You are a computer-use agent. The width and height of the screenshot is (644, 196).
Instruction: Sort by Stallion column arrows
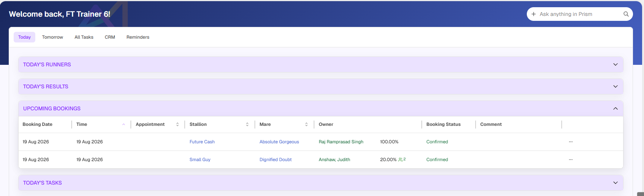pos(247,124)
